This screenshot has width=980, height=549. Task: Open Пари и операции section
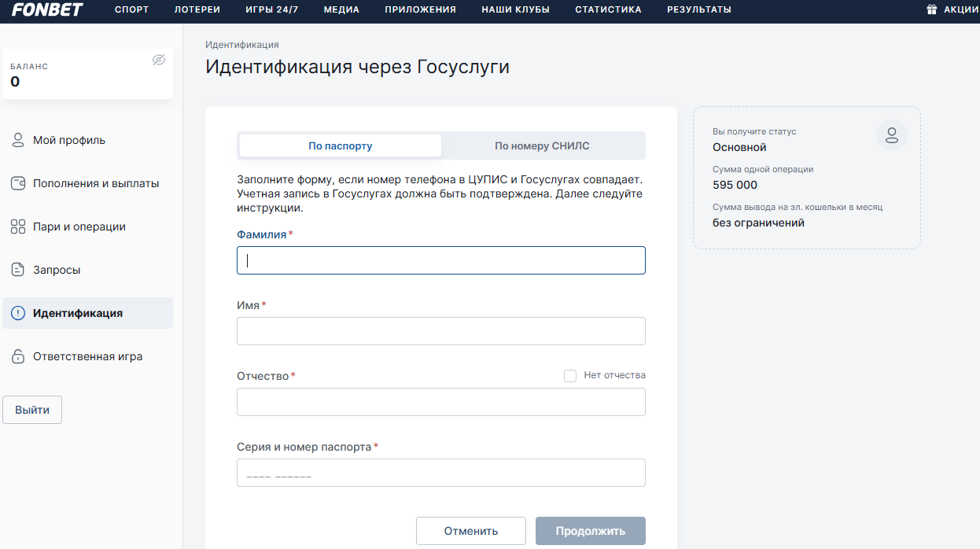[x=87, y=227]
